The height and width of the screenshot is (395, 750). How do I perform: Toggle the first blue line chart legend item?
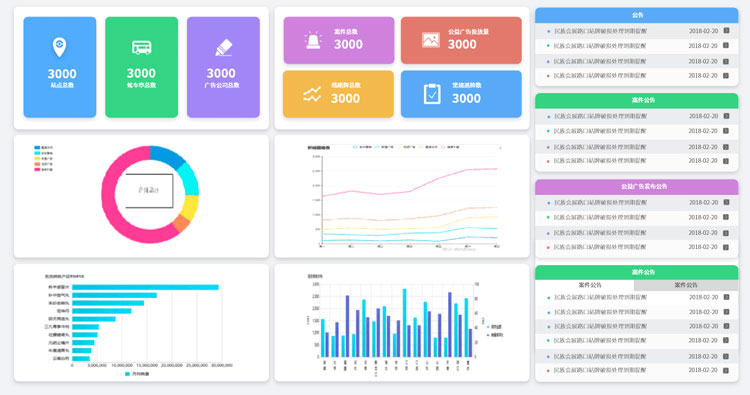point(362,147)
